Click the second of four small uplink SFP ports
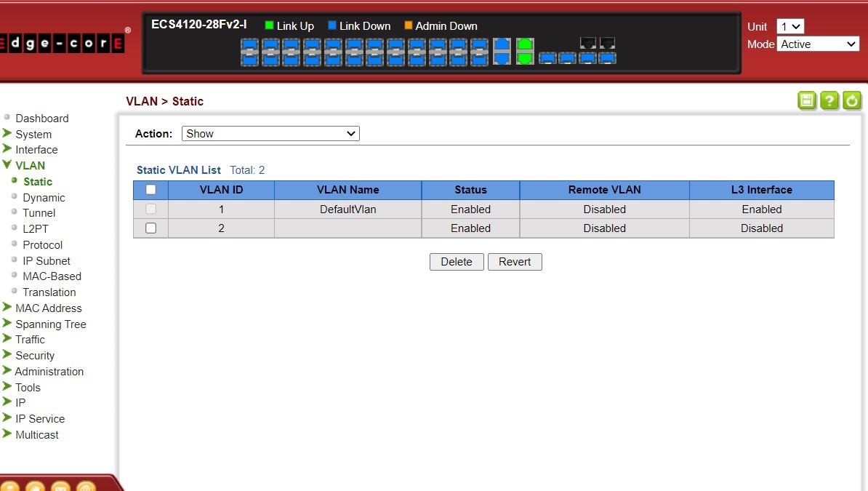 click(x=568, y=57)
